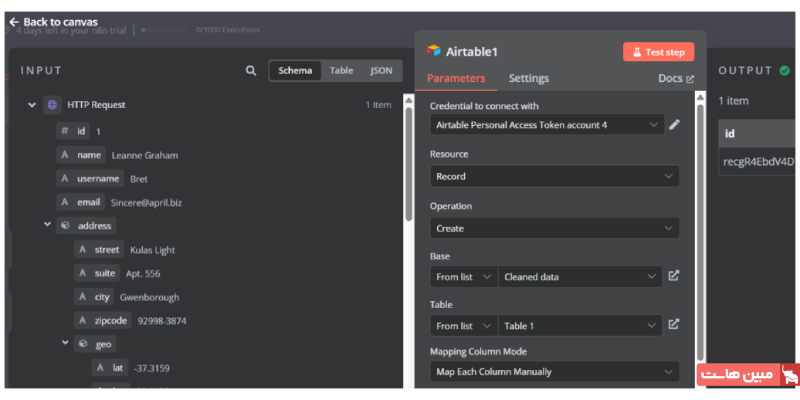Click the search icon in Input panel
The height and width of the screenshot is (400, 800).
(251, 71)
